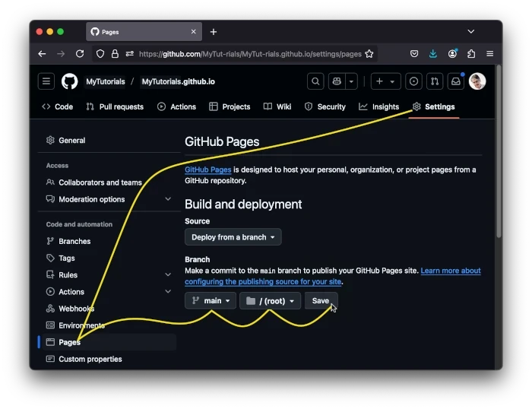Open the pull requests header icon
Viewport: 532px width, 409px height.
pos(435,81)
